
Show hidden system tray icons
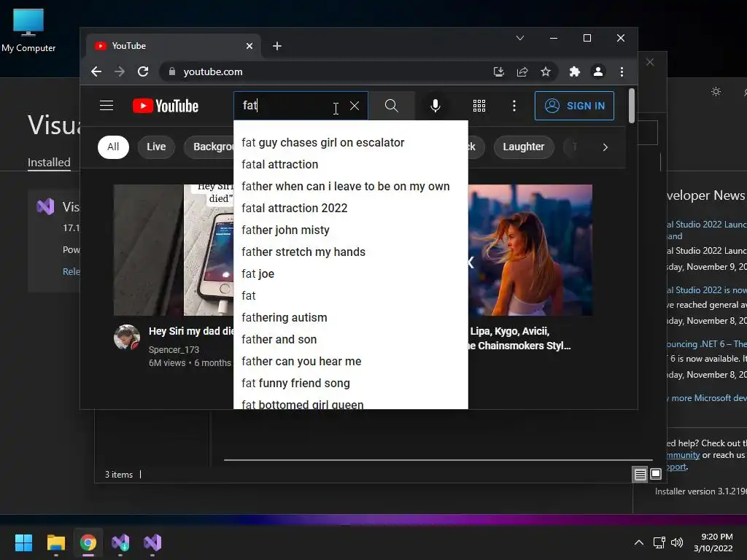639,542
